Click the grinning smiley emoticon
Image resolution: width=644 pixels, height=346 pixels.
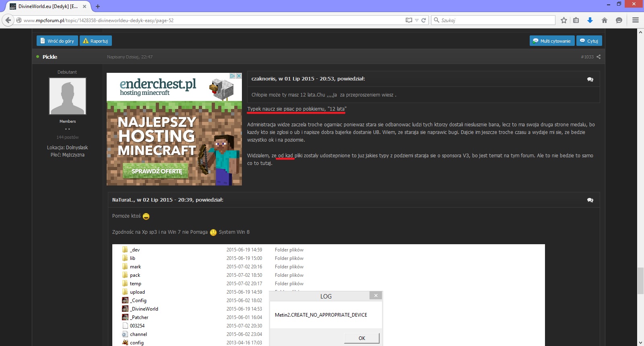point(146,216)
